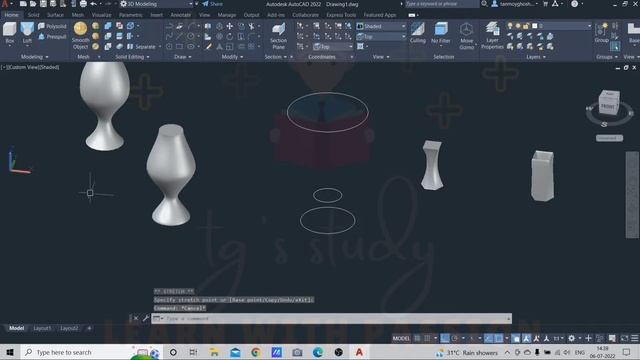Click the Separate solid editing tool

pos(141,47)
